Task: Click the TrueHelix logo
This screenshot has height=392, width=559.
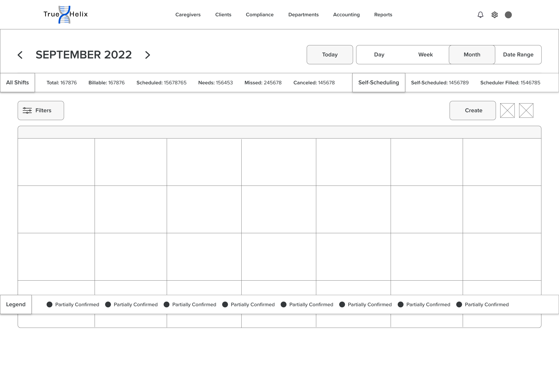Action: point(66,15)
